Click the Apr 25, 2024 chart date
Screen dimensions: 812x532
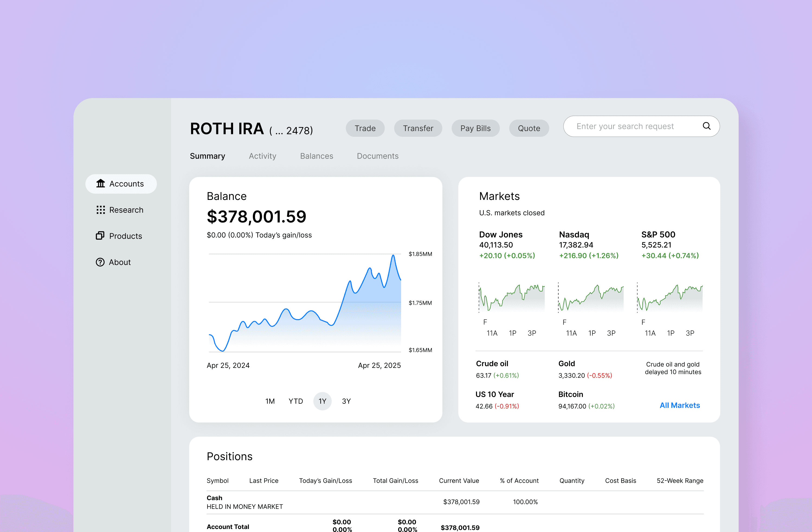(x=228, y=365)
